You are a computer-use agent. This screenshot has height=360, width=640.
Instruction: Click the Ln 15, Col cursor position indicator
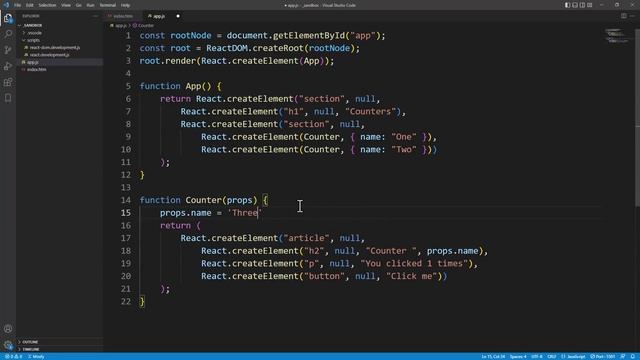(493, 356)
